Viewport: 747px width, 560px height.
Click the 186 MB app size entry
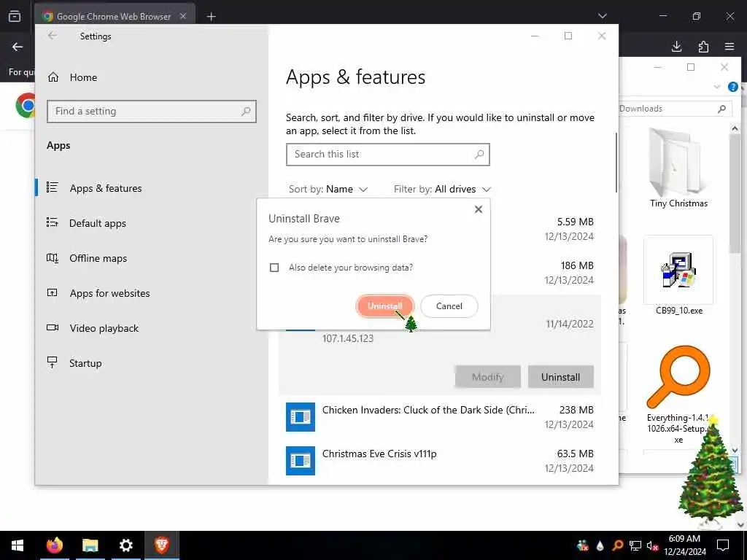577,265
